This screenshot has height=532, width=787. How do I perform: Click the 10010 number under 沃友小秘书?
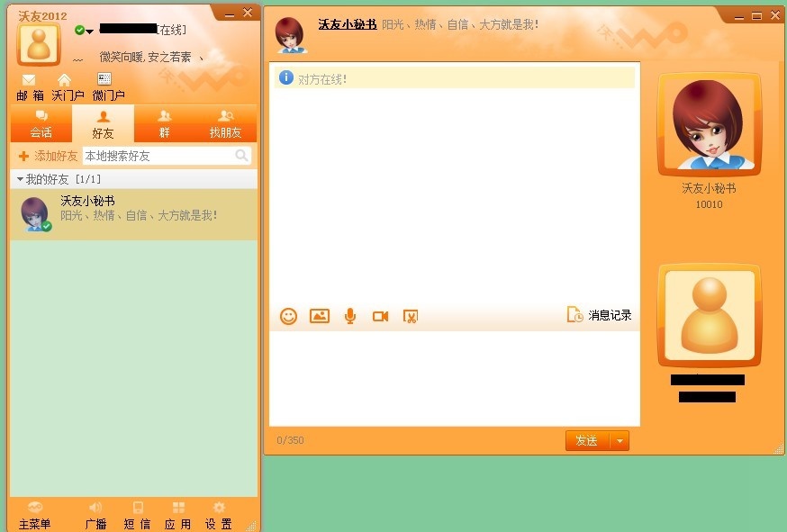710,204
